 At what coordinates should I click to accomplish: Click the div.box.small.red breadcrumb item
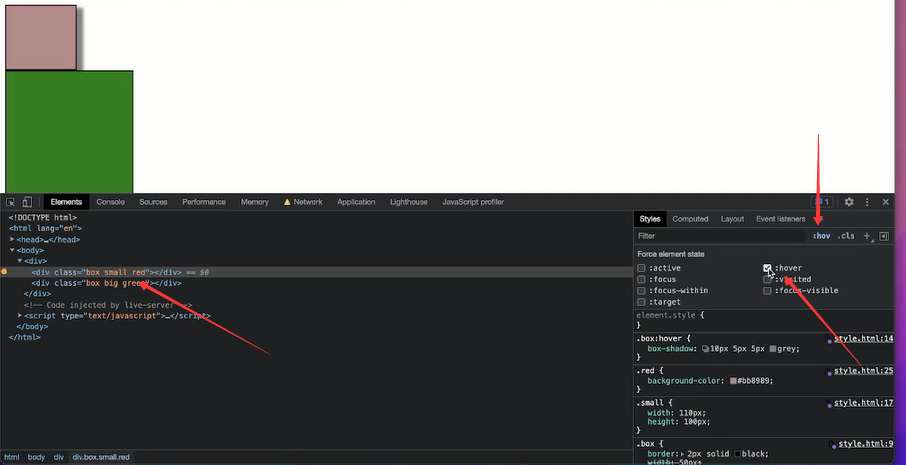pos(101,457)
